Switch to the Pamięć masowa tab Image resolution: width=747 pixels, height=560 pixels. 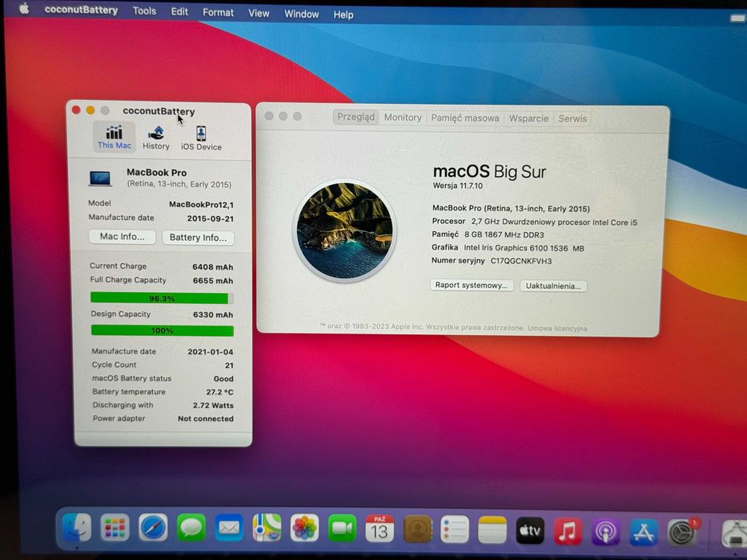(x=465, y=118)
